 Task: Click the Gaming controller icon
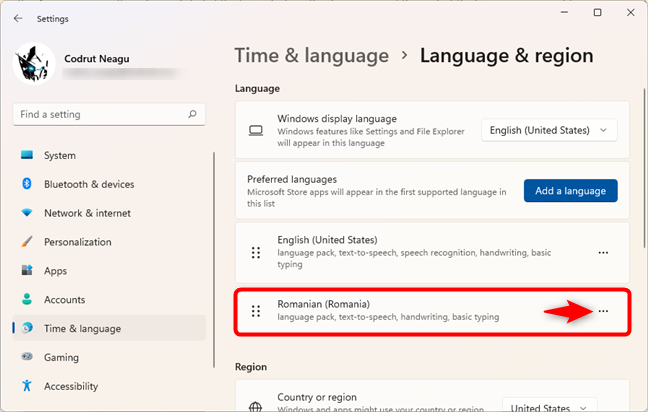[x=27, y=357]
